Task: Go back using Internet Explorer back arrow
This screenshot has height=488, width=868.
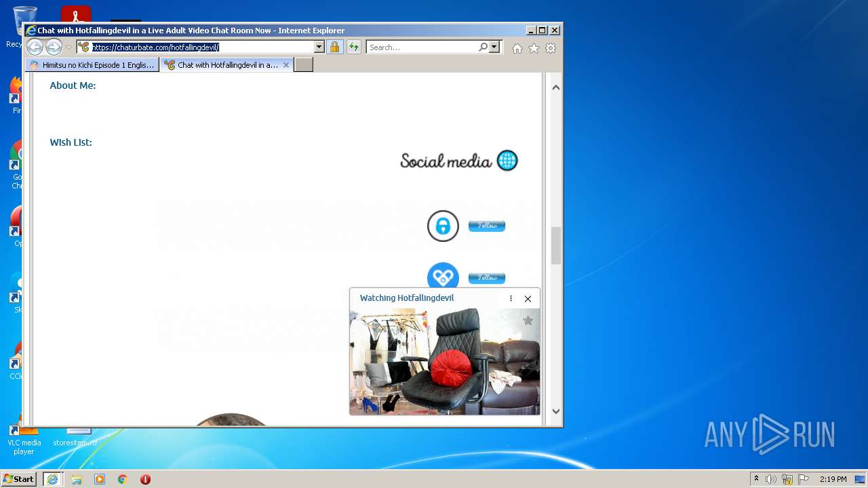Action: (x=35, y=47)
